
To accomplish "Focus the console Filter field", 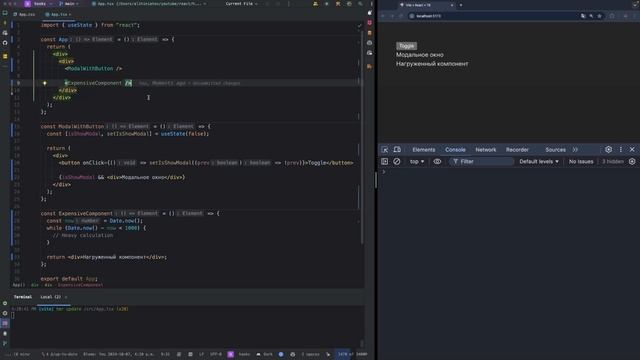I will pyautogui.click(x=482, y=162).
